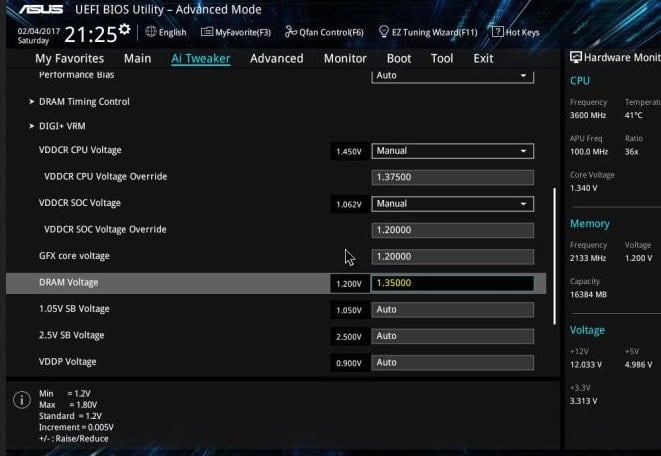Open the My Favorites tab
This screenshot has width=661, height=456.
pyautogui.click(x=70, y=59)
